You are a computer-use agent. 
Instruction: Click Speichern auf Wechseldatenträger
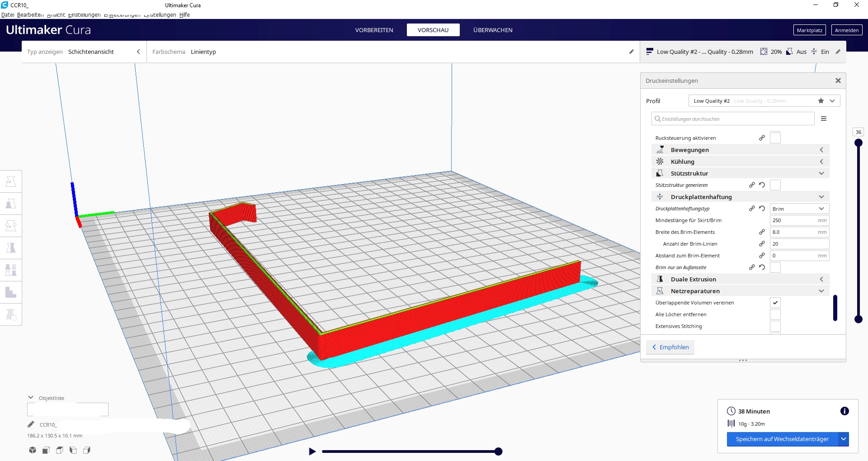(782, 439)
